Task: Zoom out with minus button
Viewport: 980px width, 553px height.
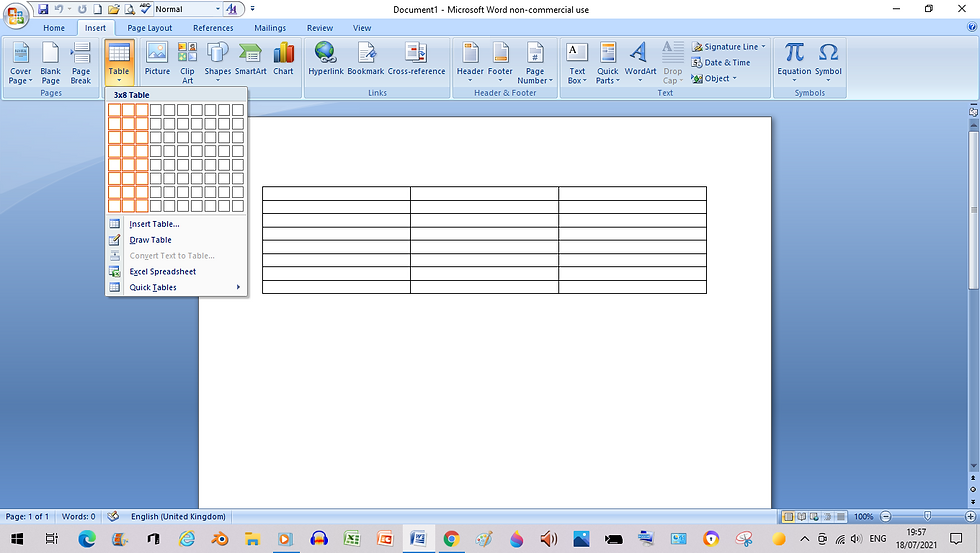Action: [885, 517]
